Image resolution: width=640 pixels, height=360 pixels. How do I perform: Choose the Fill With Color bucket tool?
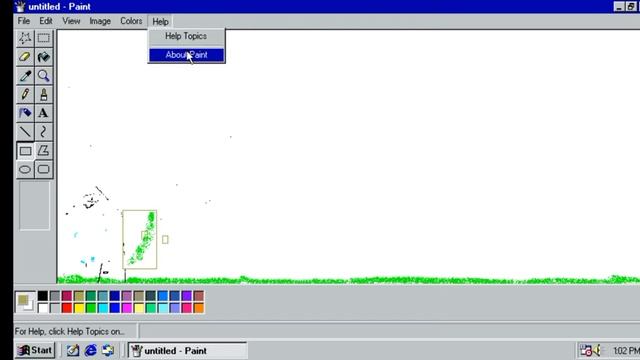(x=43, y=57)
